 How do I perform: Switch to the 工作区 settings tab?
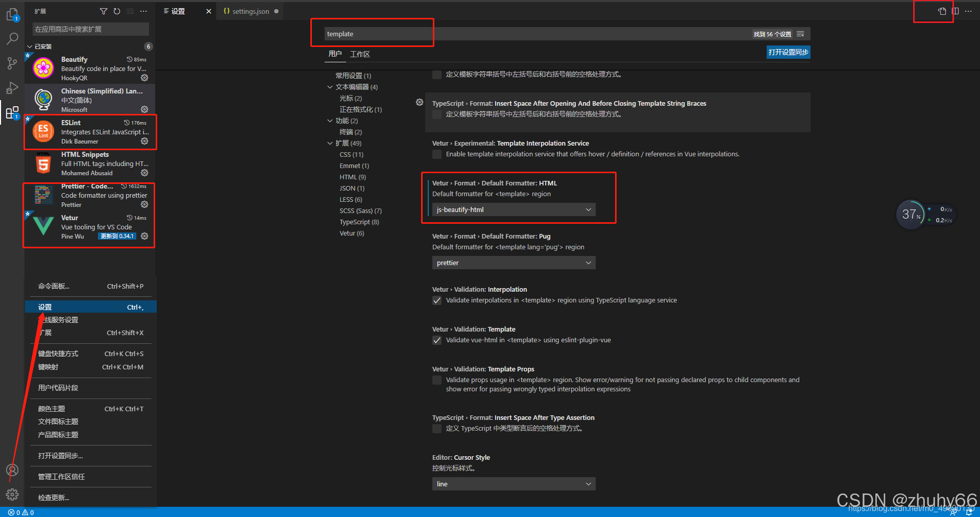(x=360, y=54)
